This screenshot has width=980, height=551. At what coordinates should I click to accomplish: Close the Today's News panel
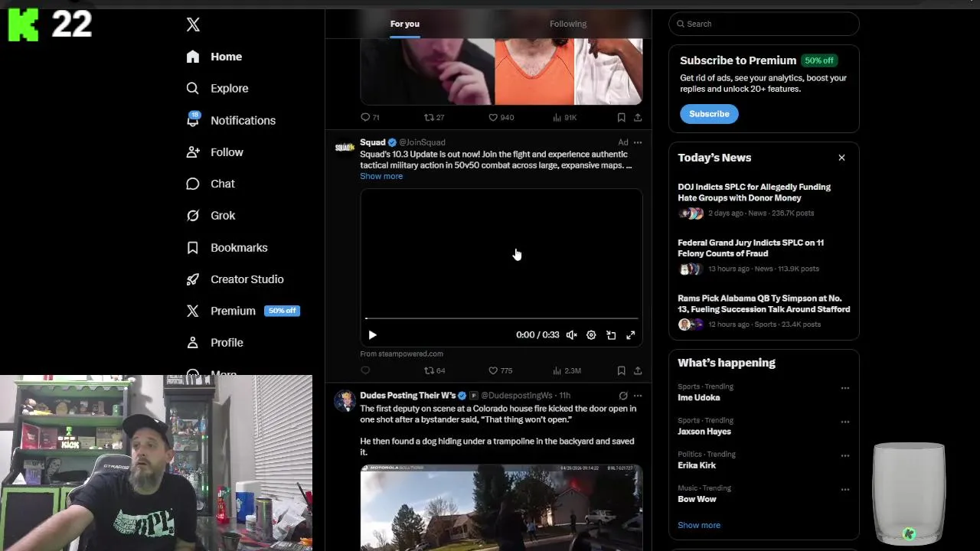click(x=841, y=158)
